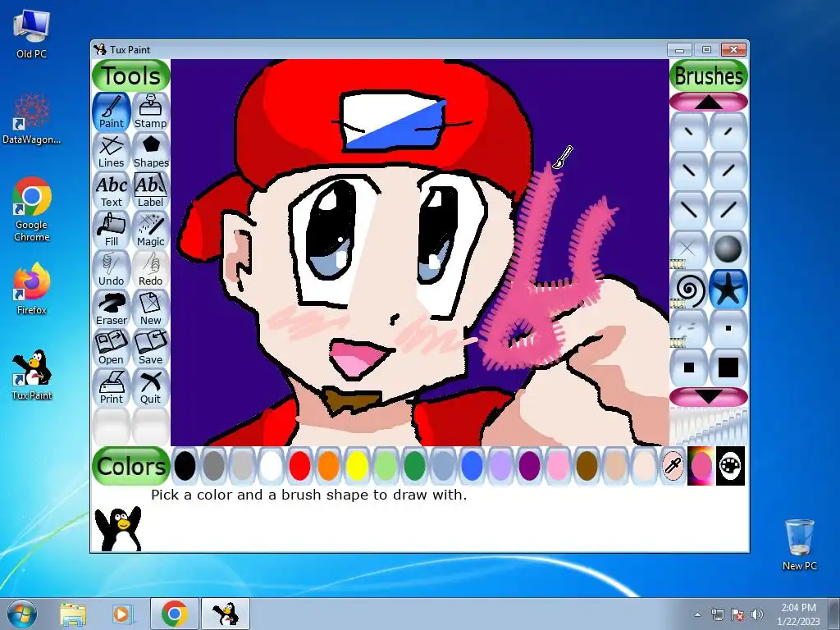Choose the medium square brush

689,367
